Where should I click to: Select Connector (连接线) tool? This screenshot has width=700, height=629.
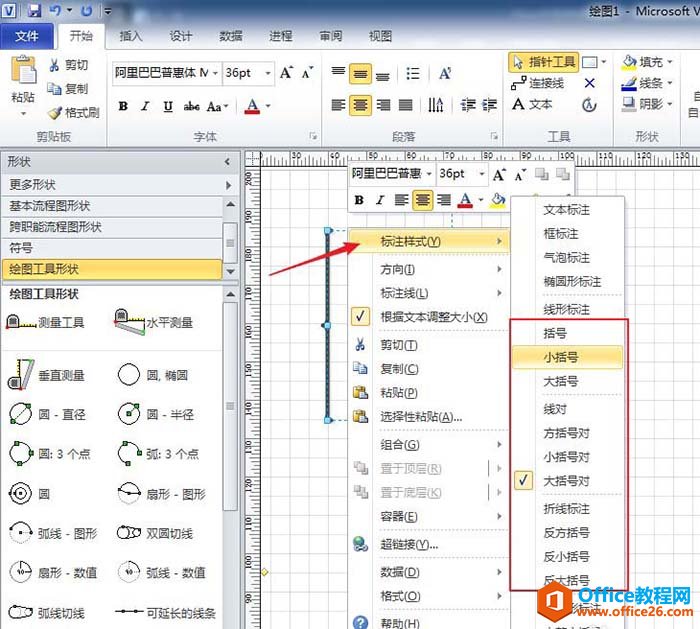click(537, 83)
